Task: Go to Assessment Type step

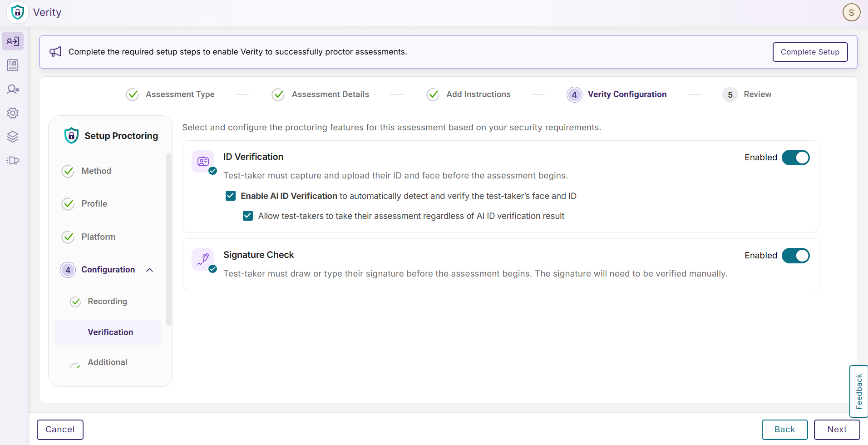Action: click(180, 94)
